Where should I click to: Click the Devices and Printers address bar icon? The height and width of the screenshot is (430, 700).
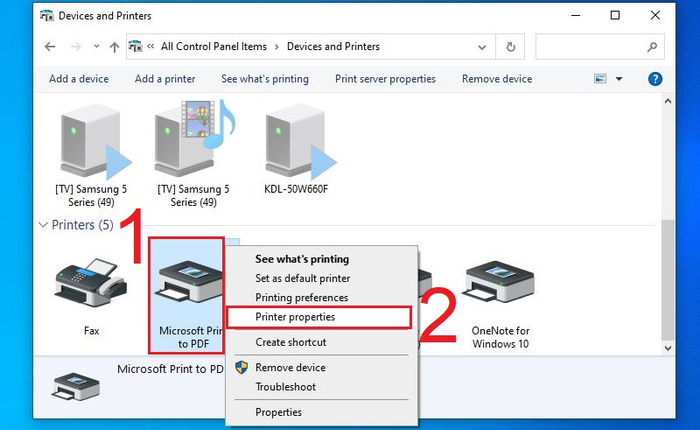coord(135,46)
